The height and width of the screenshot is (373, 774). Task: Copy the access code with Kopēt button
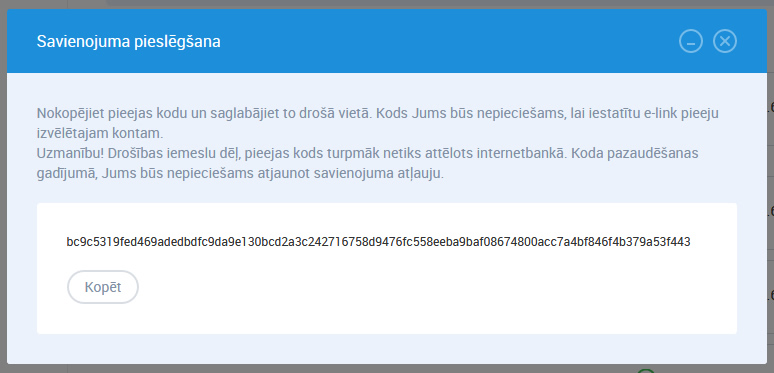pos(103,287)
